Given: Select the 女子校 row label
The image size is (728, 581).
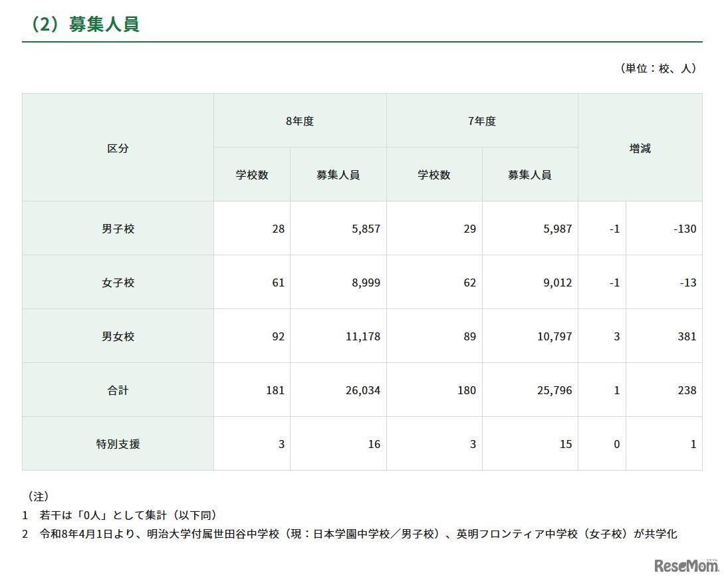Looking at the screenshot, I should click(x=118, y=281).
